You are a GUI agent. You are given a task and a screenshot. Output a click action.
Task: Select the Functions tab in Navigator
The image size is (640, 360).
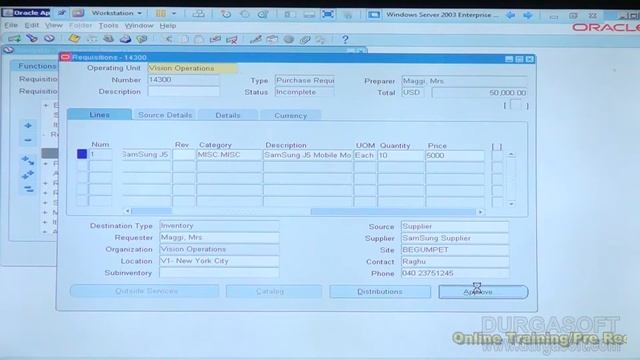[x=36, y=66]
